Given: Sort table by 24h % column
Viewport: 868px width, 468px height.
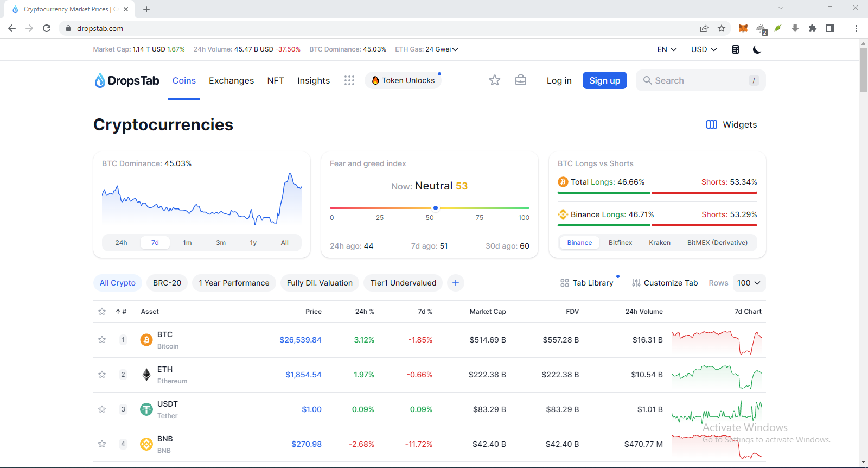Looking at the screenshot, I should (x=365, y=312).
